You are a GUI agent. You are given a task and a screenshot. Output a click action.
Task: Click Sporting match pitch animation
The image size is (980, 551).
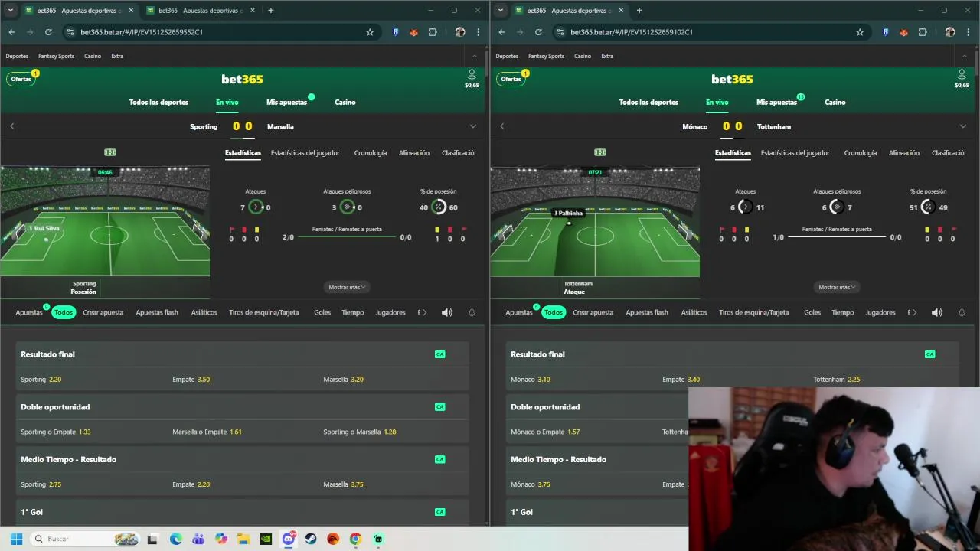(105, 220)
